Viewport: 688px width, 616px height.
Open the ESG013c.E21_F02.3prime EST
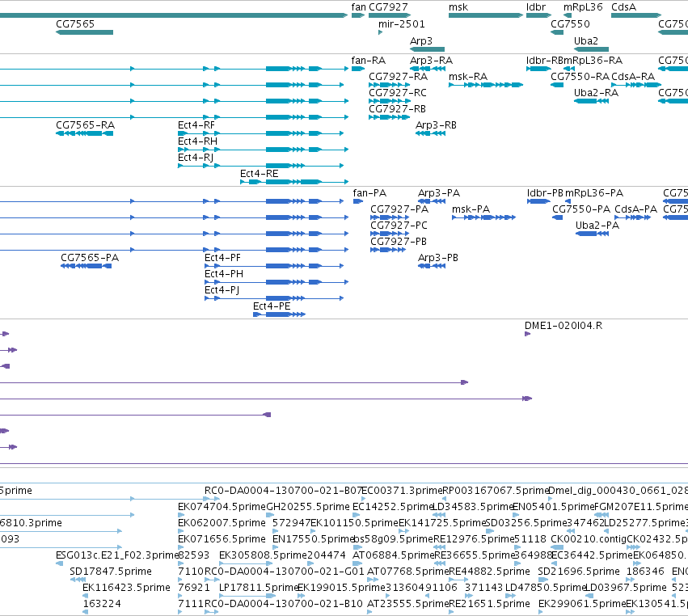59,563
